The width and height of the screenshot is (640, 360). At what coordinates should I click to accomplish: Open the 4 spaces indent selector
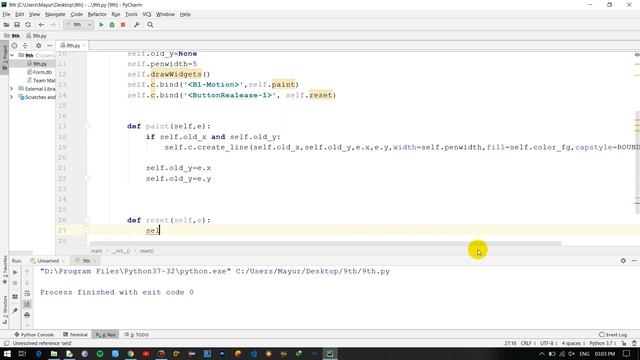[573, 343]
